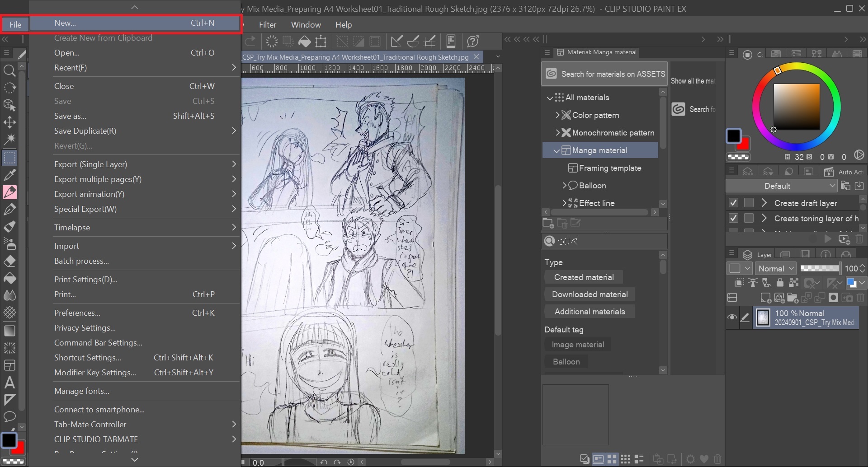Click Search for materials on ASSETS
Viewport: 868px width, 467px height.
point(604,74)
